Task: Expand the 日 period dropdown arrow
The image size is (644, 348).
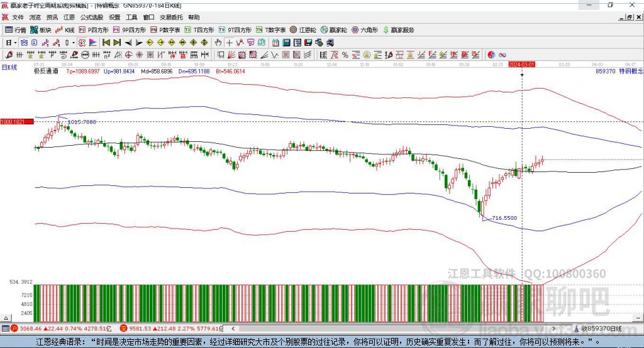Action: pos(15,43)
